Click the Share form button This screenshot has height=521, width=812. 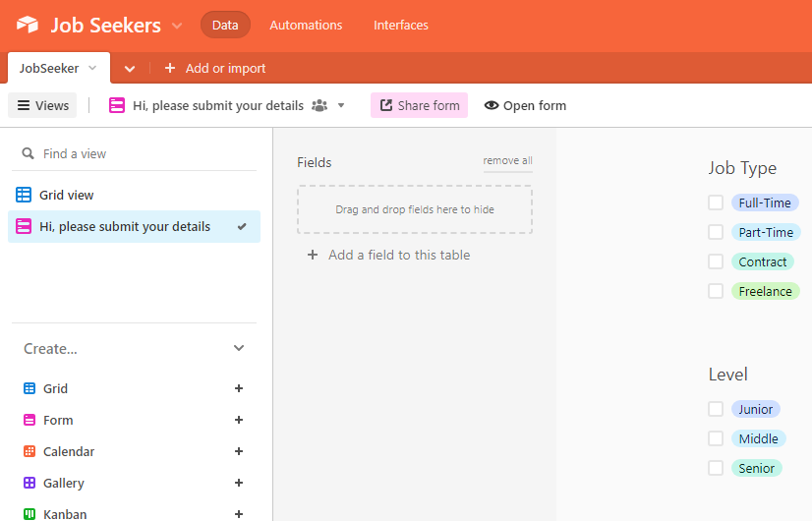coord(419,105)
